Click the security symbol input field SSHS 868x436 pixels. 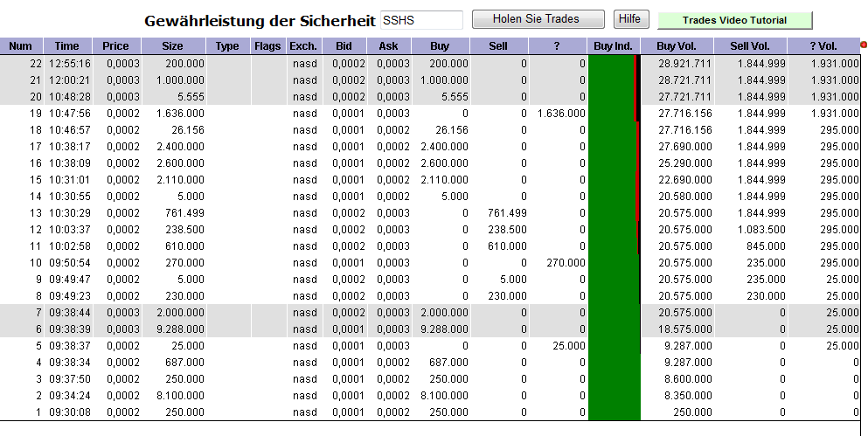[x=422, y=20]
